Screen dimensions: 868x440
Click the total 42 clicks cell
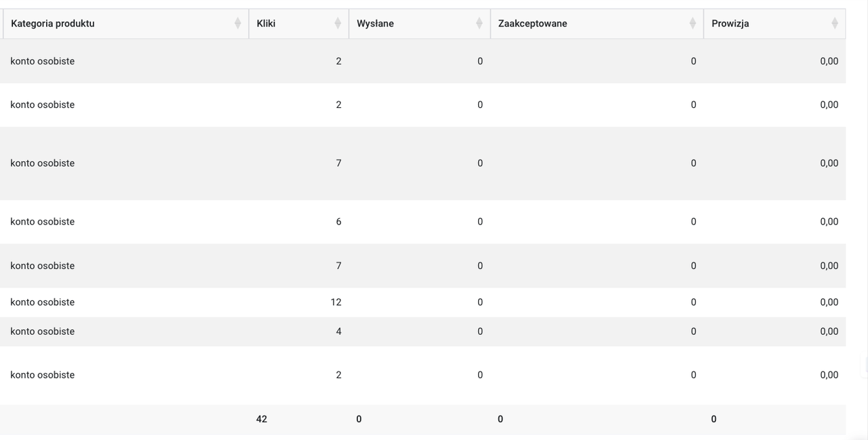coord(262,419)
